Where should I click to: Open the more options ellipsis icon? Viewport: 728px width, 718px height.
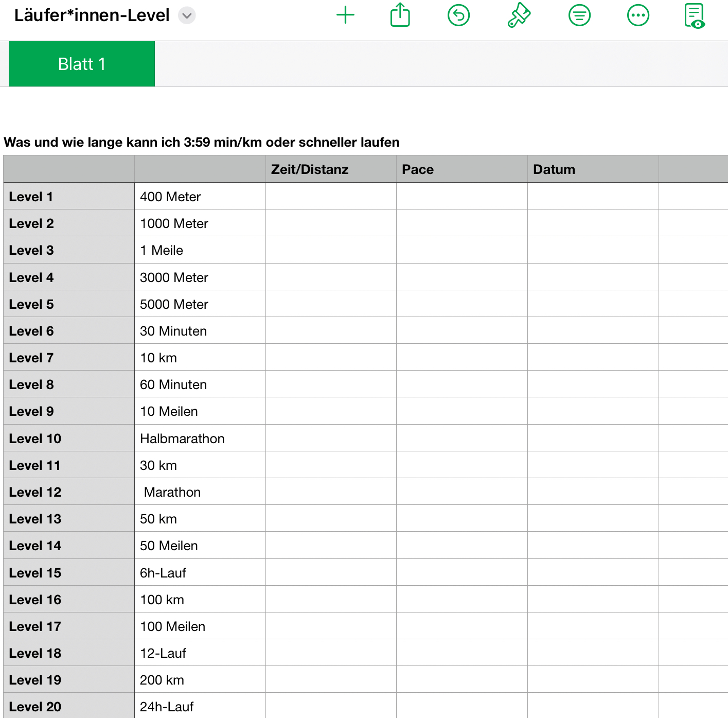638,15
